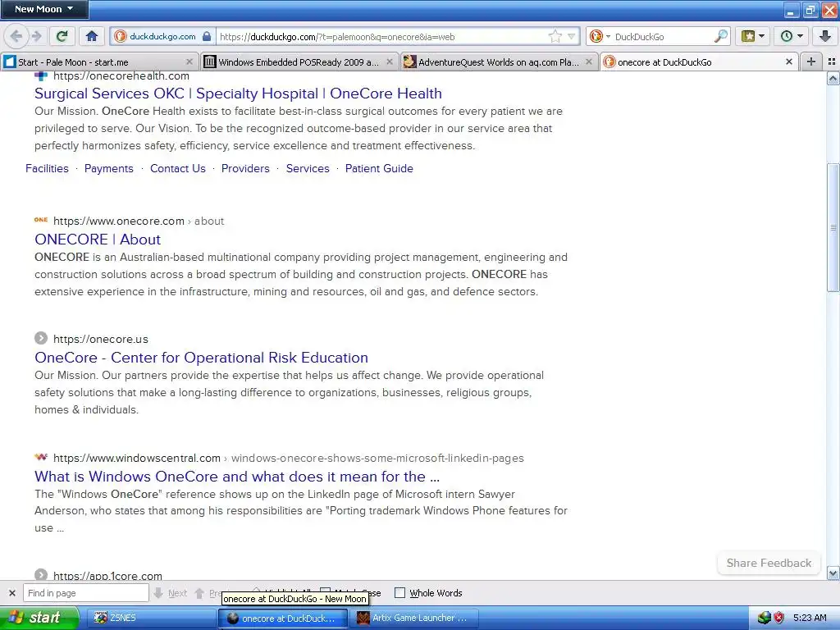The image size is (840, 630).
Task: Go back with the Back arrow button
Action: pos(16,36)
